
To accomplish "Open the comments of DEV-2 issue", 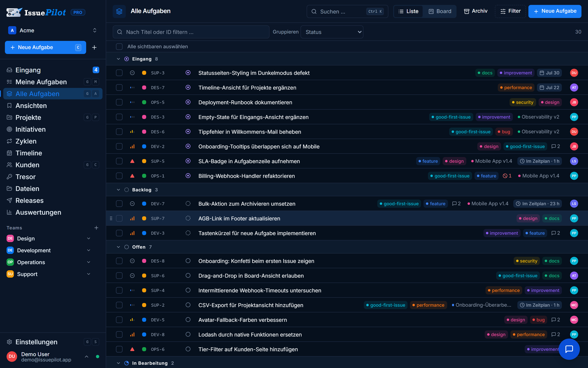I will tap(556, 146).
